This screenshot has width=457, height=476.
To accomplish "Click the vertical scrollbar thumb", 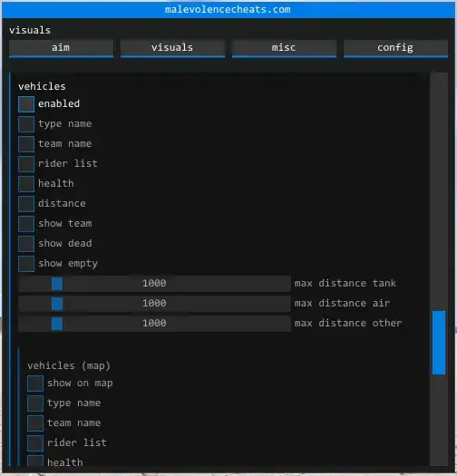I will [439, 343].
